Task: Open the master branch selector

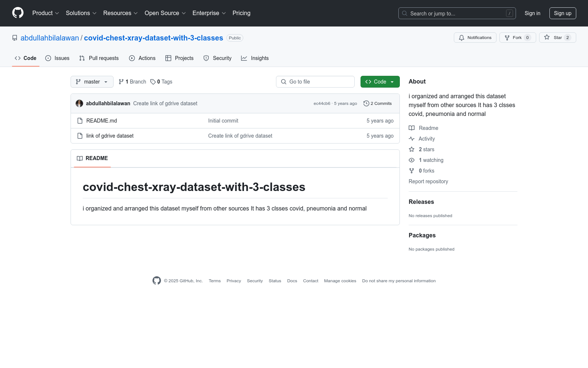Action: pyautogui.click(x=92, y=82)
